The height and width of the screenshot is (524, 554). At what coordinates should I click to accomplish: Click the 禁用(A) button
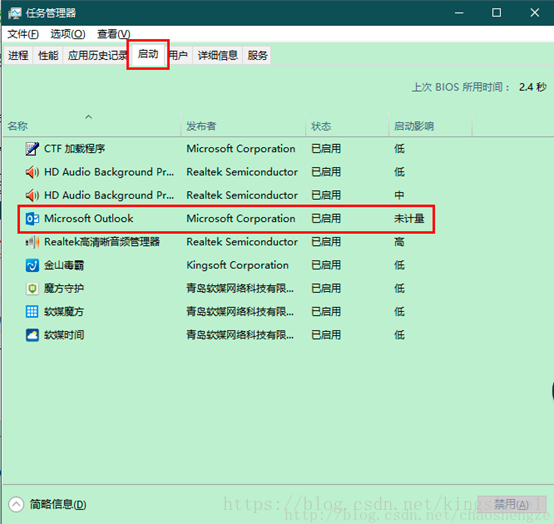[x=511, y=504]
